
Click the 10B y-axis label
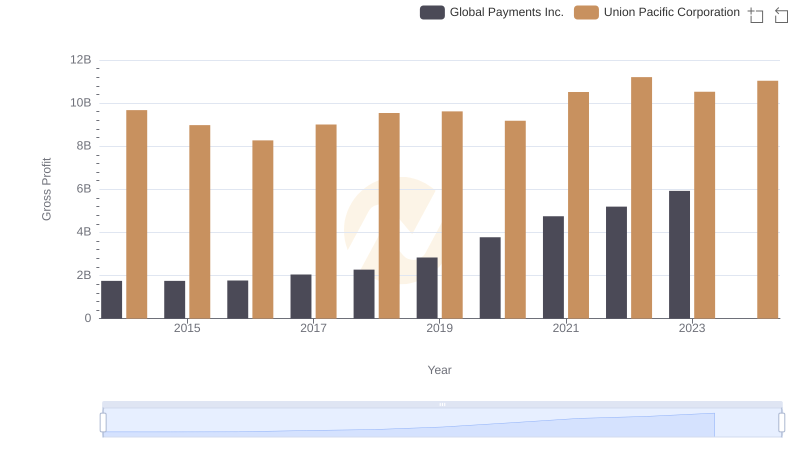81,103
